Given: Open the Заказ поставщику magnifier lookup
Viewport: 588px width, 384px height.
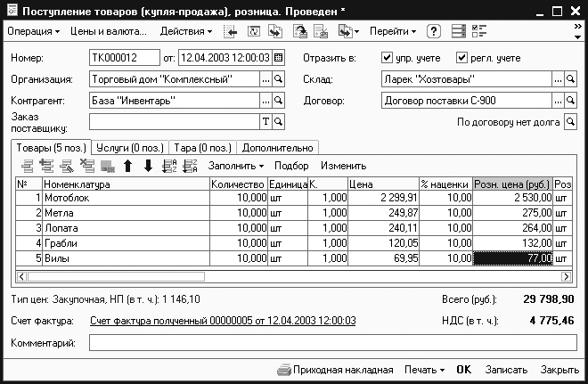Looking at the screenshot, I should pos(278,121).
